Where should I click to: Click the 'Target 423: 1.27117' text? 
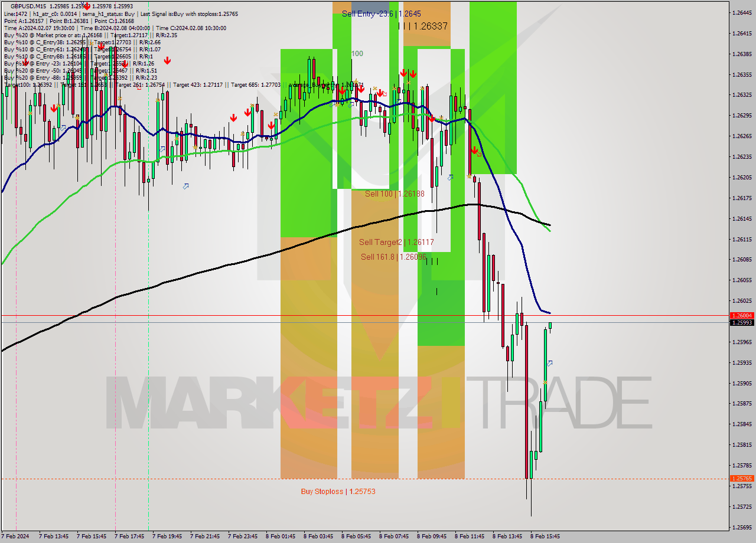(x=197, y=84)
